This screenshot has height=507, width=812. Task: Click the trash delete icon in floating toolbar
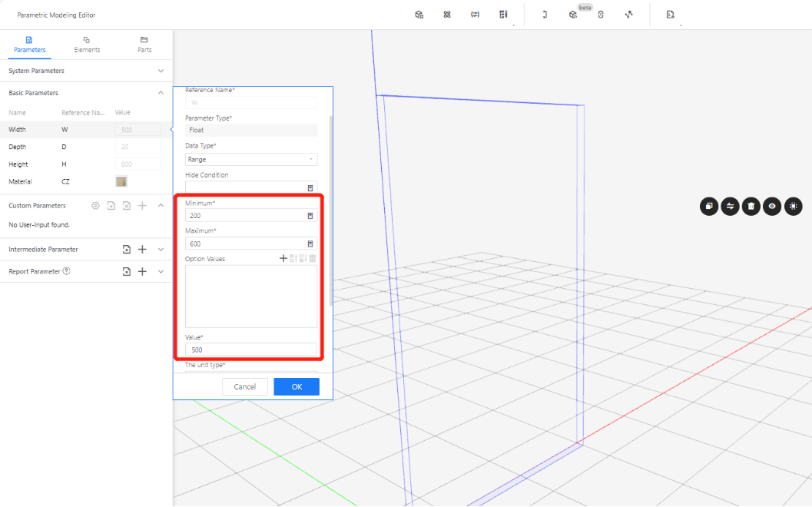pyautogui.click(x=751, y=206)
